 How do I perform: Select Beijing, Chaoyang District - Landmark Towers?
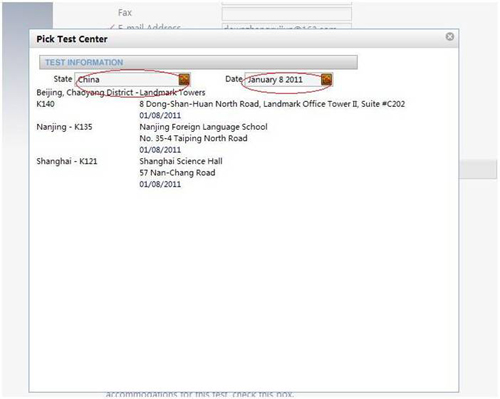click(121, 92)
